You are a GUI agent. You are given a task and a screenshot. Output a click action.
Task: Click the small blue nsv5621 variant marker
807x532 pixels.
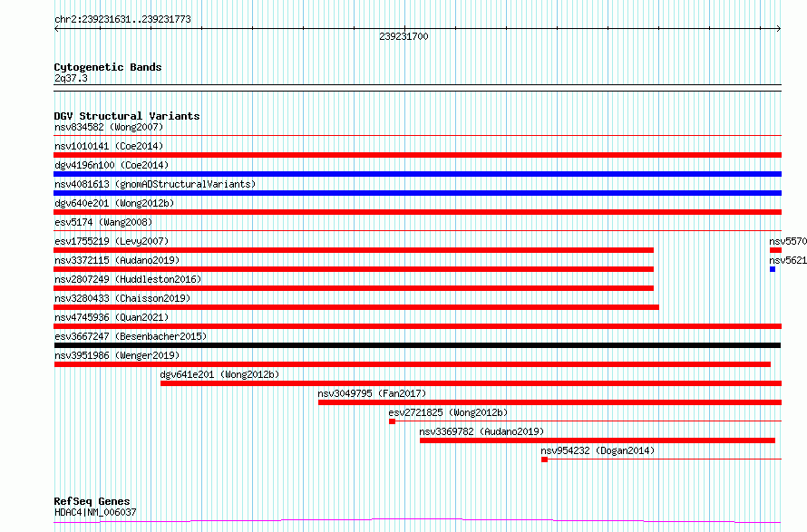pyautogui.click(x=773, y=269)
